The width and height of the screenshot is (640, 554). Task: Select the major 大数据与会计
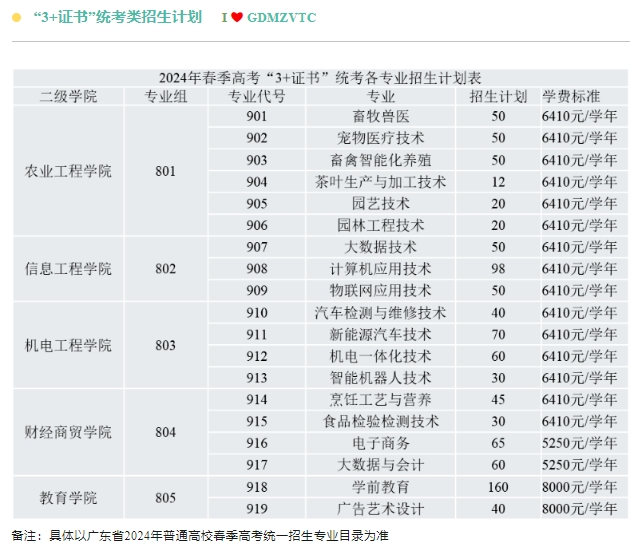click(x=381, y=465)
